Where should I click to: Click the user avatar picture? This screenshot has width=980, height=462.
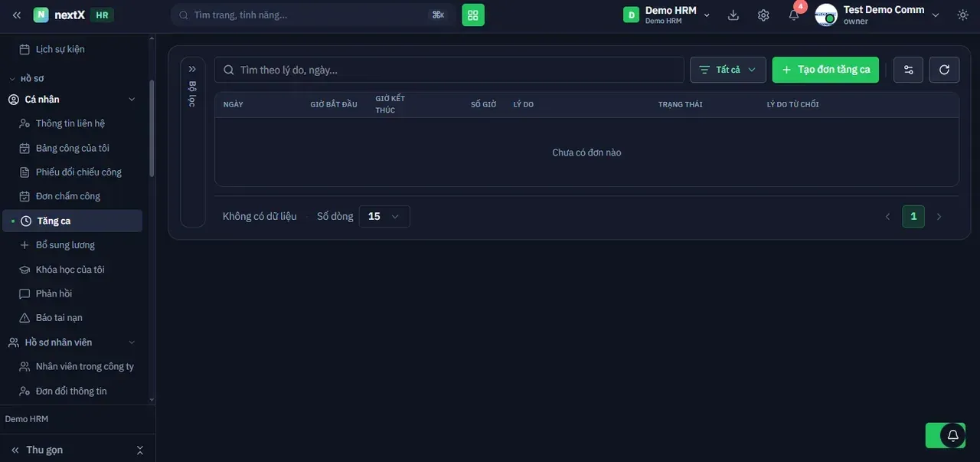click(826, 15)
